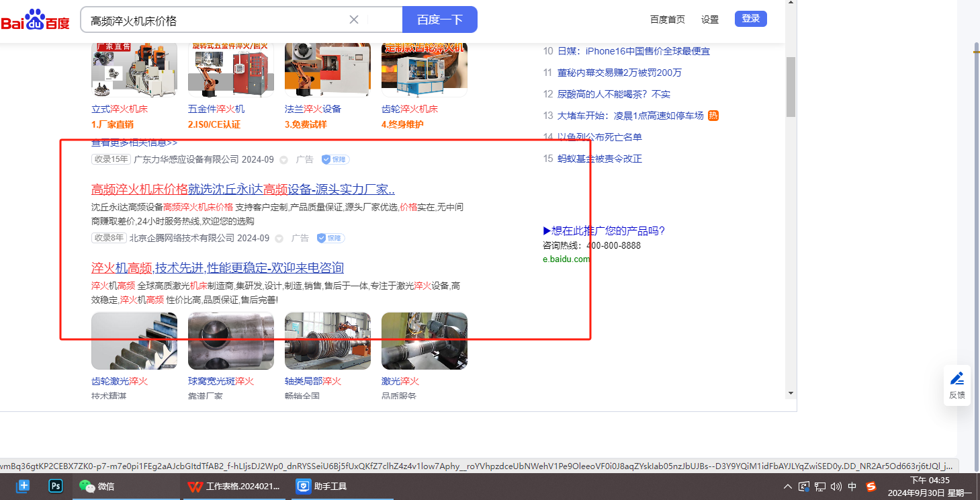
Task: Click the Baidu logo
Action: 35,20
